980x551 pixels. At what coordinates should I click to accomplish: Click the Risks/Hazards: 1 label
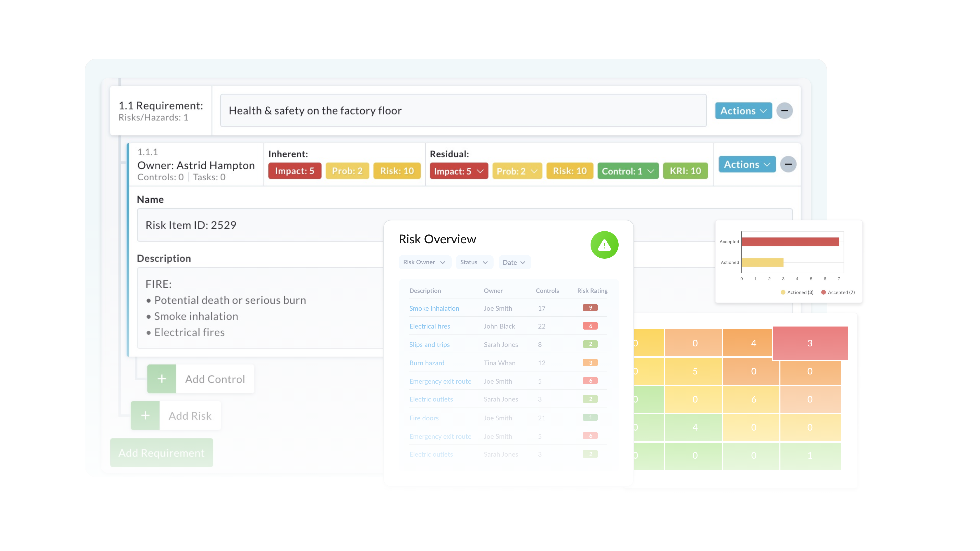click(x=153, y=118)
